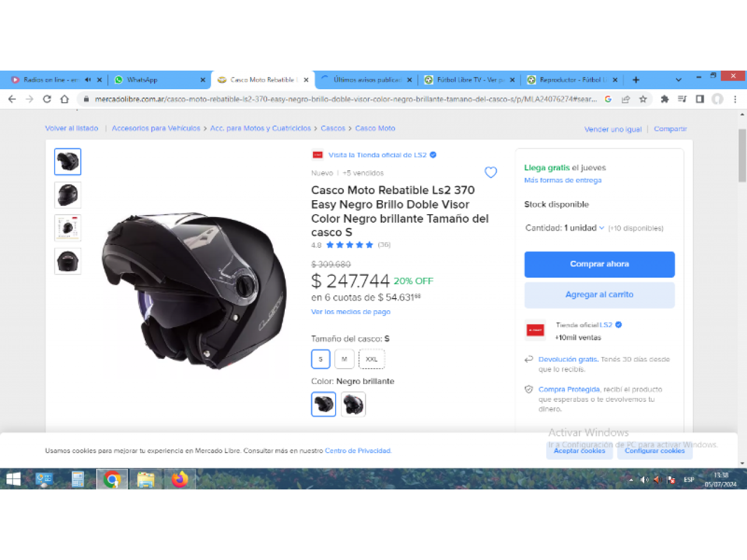Image resolution: width=747 pixels, height=560 pixels.
Task: Select helmet size M
Action: [344, 359]
